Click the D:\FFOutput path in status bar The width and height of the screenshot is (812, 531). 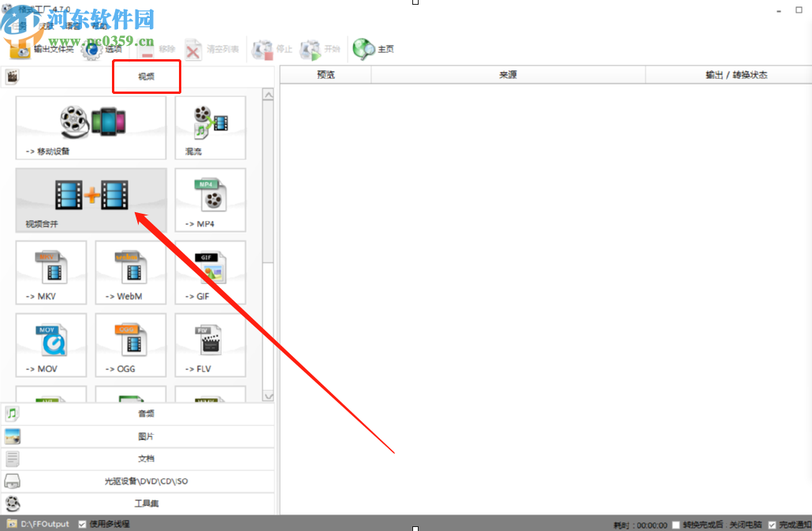point(45,524)
